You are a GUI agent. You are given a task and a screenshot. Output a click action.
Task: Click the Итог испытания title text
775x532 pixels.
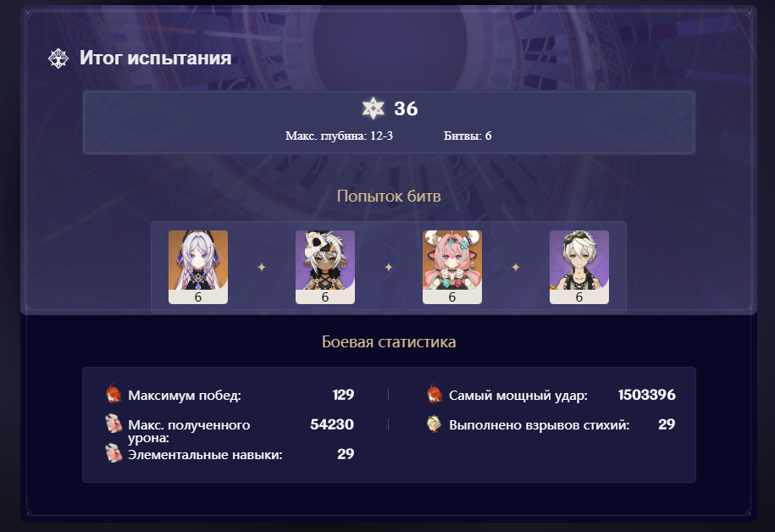point(156,58)
